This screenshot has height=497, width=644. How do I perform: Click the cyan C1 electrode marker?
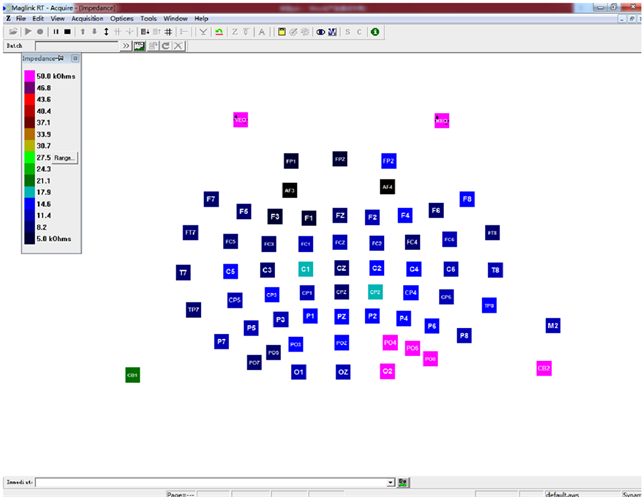[306, 268]
